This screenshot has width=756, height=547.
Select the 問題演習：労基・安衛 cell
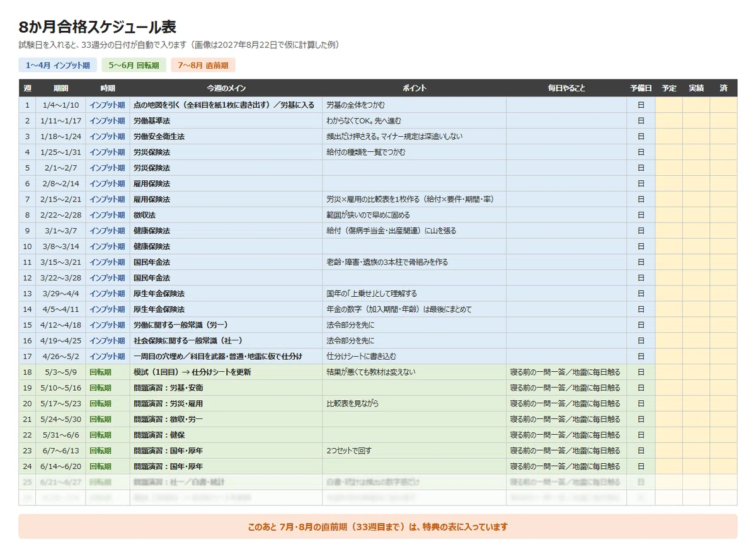pos(226,388)
